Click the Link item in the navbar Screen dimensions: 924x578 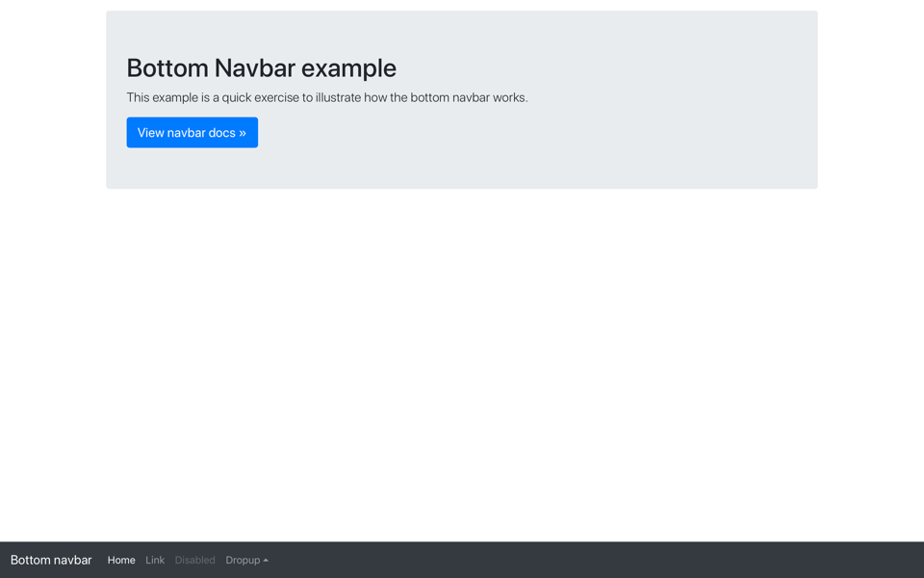tap(155, 560)
